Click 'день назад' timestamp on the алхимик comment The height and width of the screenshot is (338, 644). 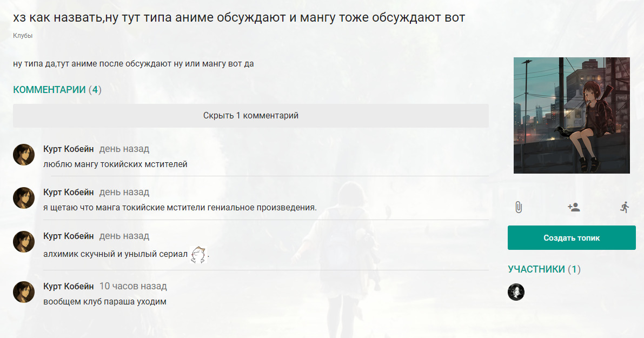click(124, 236)
